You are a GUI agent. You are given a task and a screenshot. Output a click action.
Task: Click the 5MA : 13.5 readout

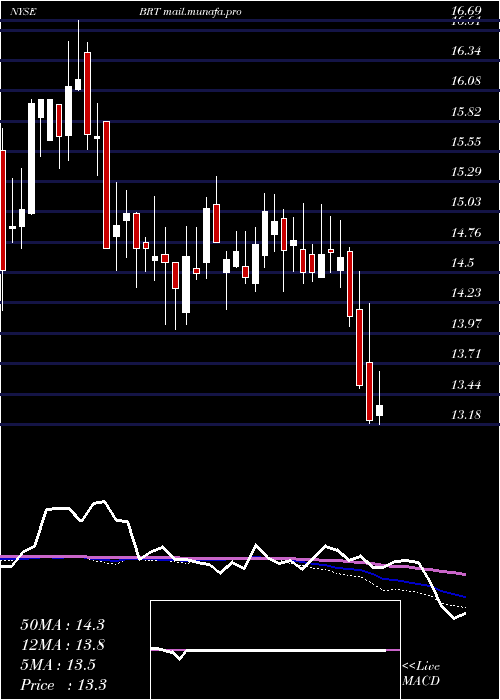[x=58, y=665]
